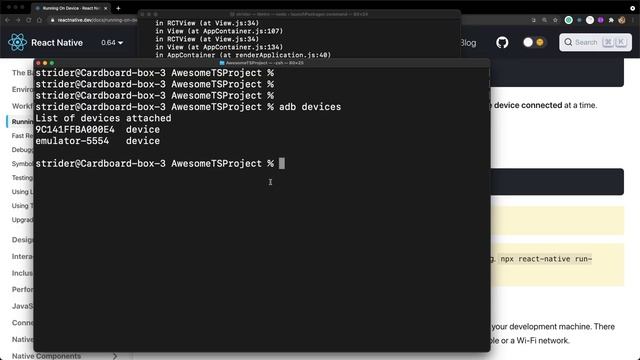Click the 'npx react-native run-' code snippet

click(546, 259)
